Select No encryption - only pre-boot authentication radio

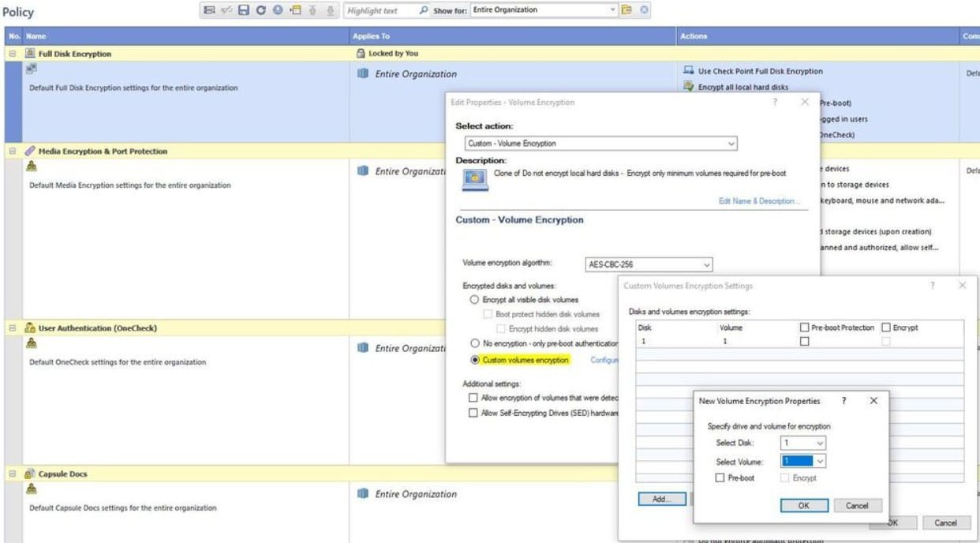[474, 343]
